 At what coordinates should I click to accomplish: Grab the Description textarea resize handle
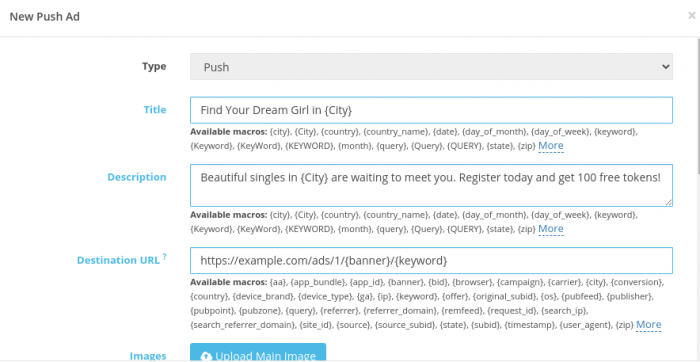tap(668, 202)
